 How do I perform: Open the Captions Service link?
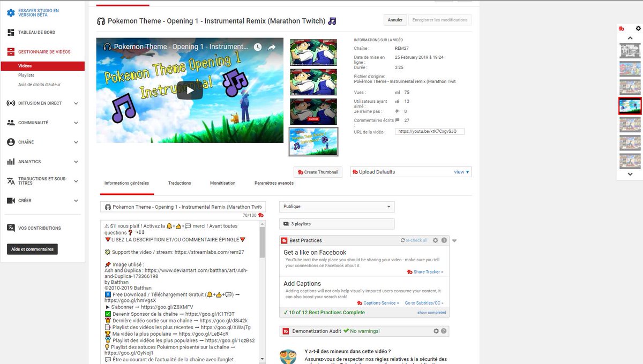pyautogui.click(x=378, y=303)
